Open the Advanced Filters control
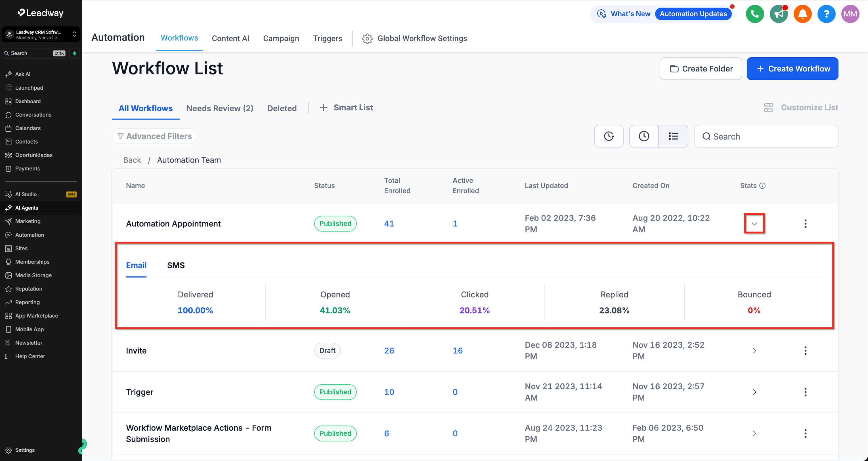 coord(154,136)
